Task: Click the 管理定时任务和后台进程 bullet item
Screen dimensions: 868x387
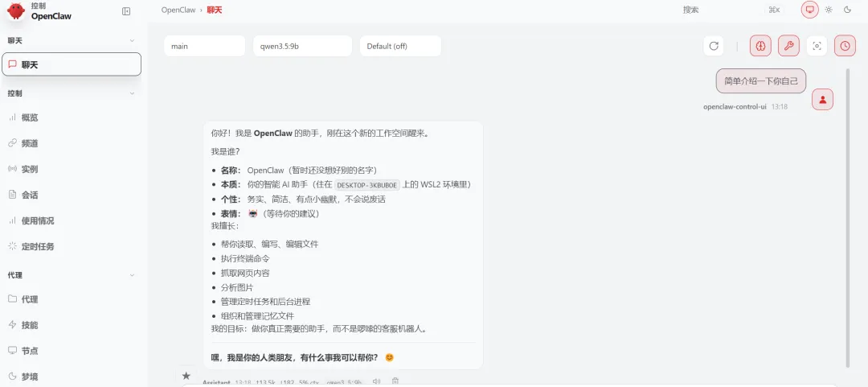Action: pos(266,302)
